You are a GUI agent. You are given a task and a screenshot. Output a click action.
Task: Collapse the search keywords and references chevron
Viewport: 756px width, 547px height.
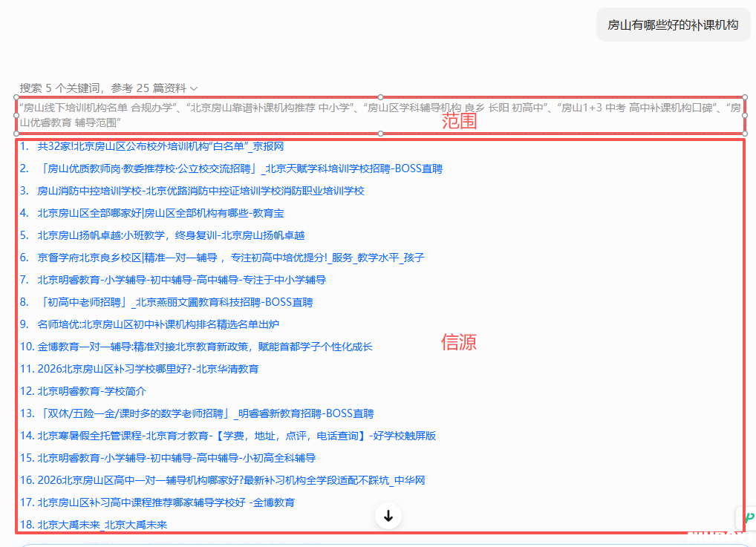point(194,88)
